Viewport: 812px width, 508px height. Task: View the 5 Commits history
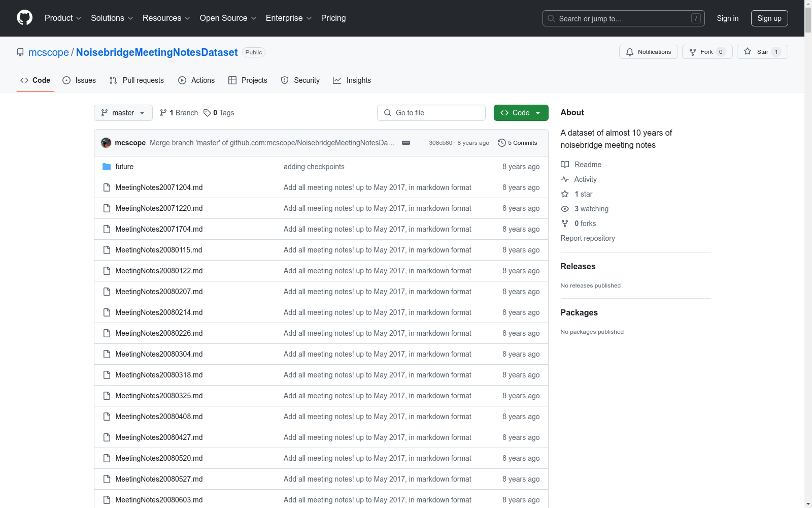pyautogui.click(x=518, y=143)
